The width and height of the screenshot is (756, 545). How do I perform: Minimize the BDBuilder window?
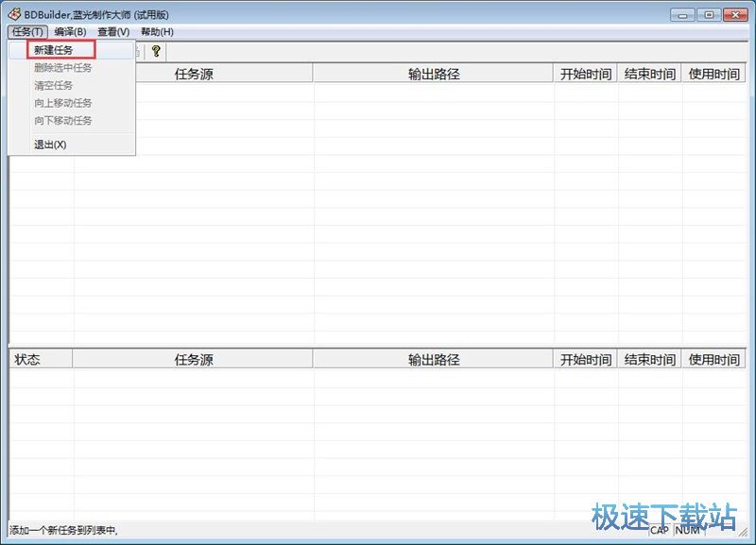coord(682,15)
